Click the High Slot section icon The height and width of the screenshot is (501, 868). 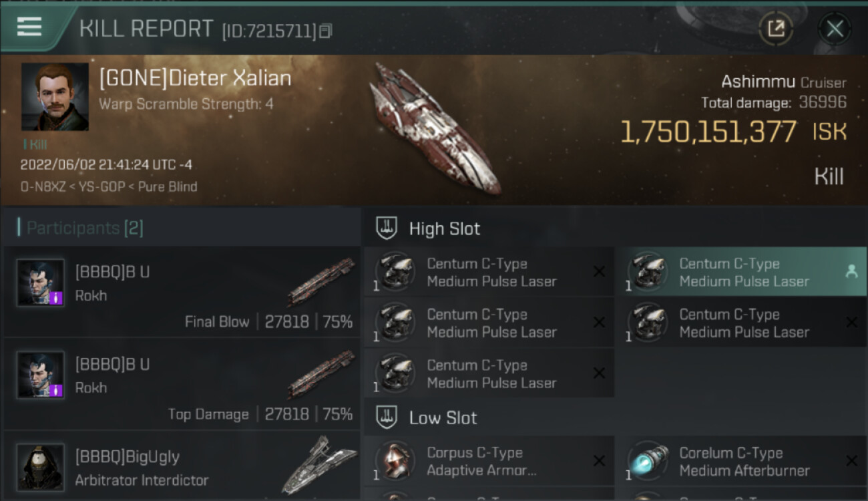[387, 228]
